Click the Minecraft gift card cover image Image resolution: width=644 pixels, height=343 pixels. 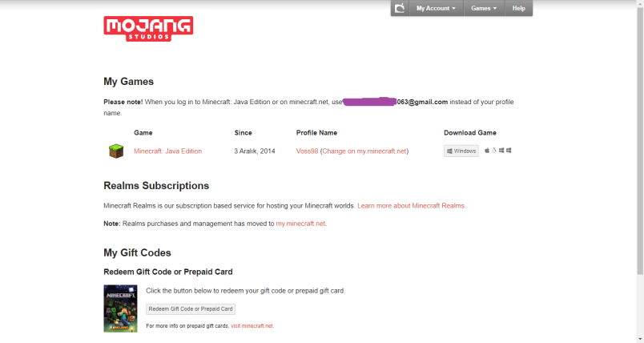pos(120,309)
